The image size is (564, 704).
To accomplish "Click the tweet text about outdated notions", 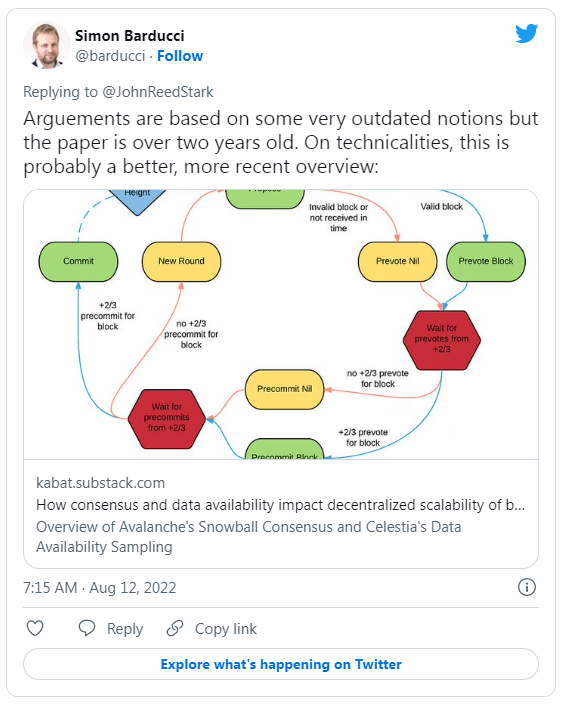I will [281, 142].
